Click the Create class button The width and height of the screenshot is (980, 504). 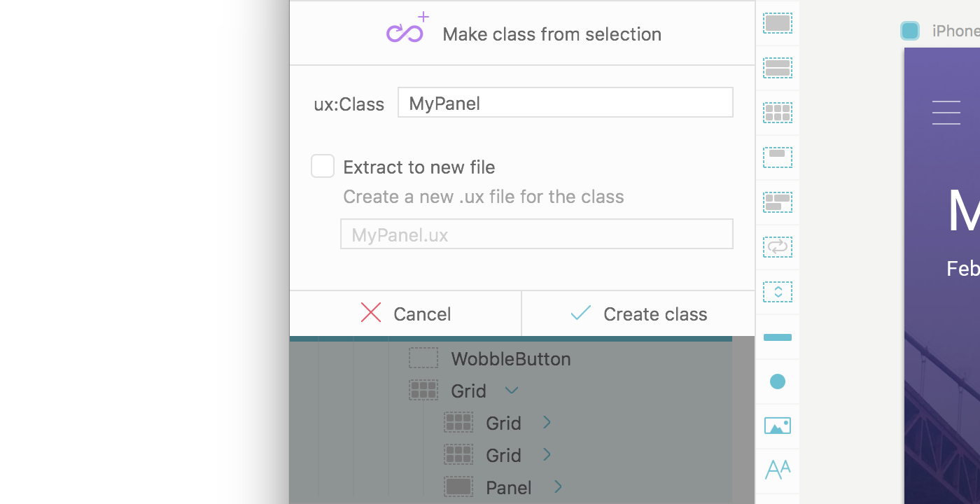pyautogui.click(x=638, y=314)
